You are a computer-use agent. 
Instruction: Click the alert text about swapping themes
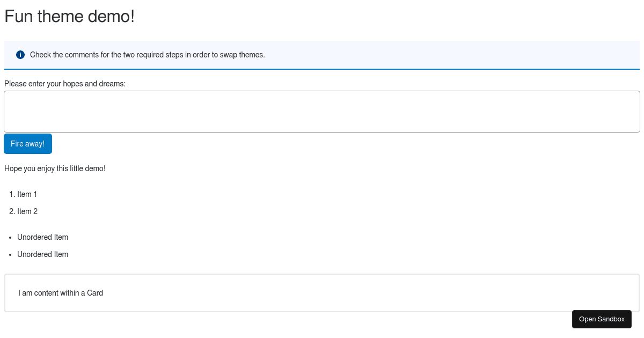click(x=148, y=55)
